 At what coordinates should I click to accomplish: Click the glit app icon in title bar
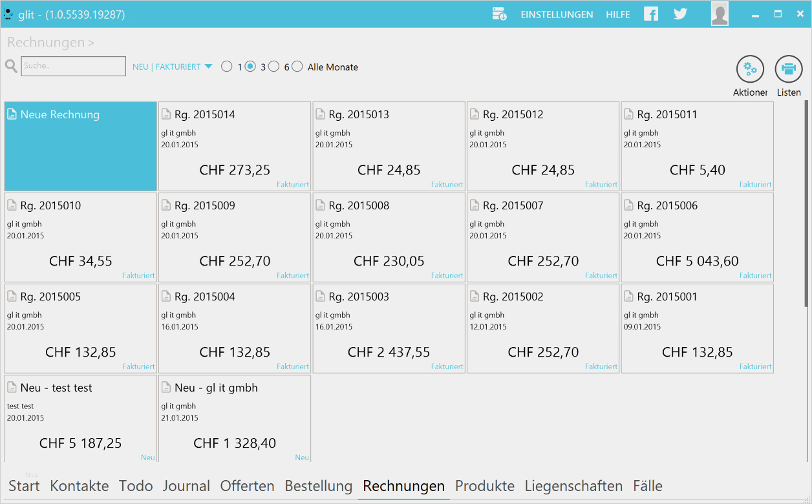coord(8,14)
